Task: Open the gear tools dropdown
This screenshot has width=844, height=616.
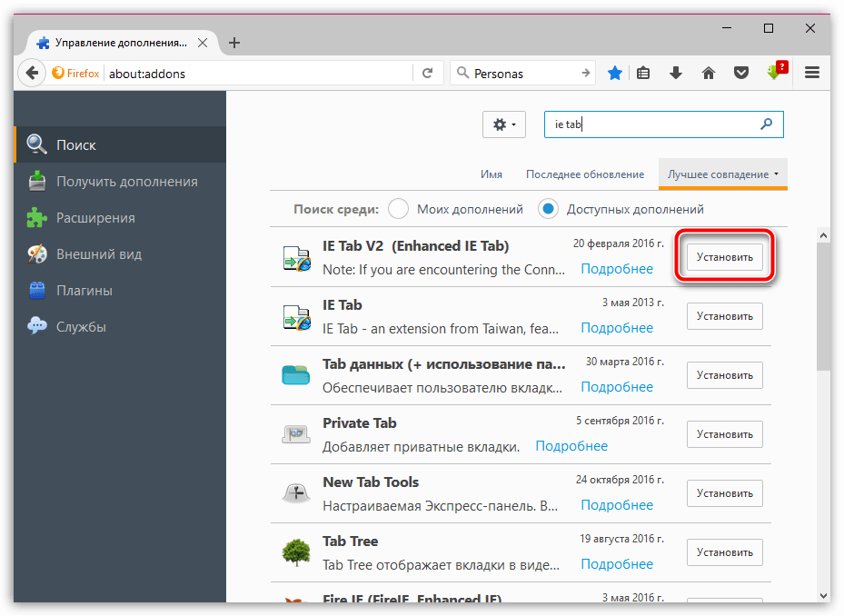Action: tap(504, 124)
